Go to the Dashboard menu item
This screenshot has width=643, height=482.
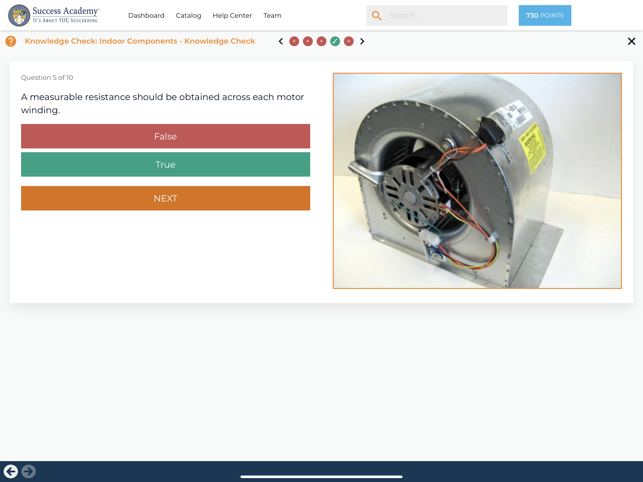tap(146, 16)
